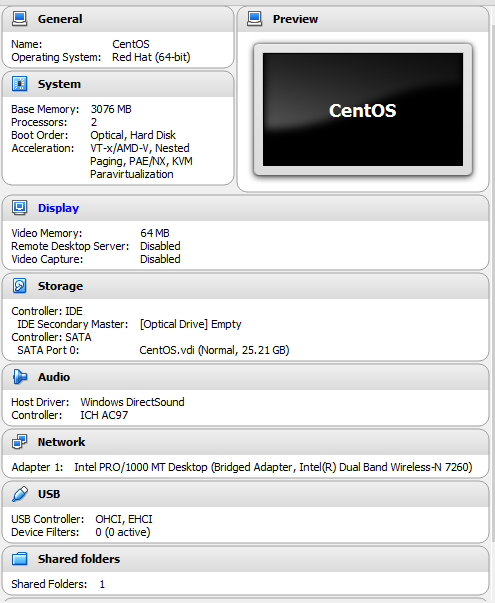
Task: Click the Preview section monitor icon
Action: coord(254,18)
